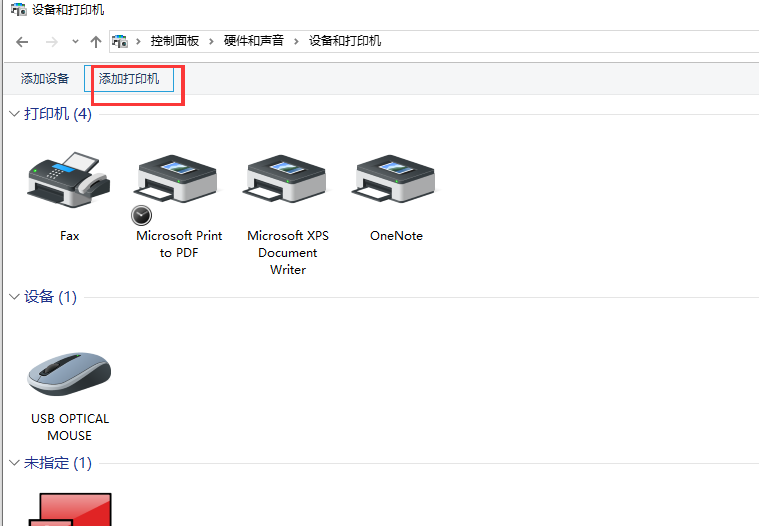Select the OneNote printer icon
Screen dimensions: 759x526
395,179
